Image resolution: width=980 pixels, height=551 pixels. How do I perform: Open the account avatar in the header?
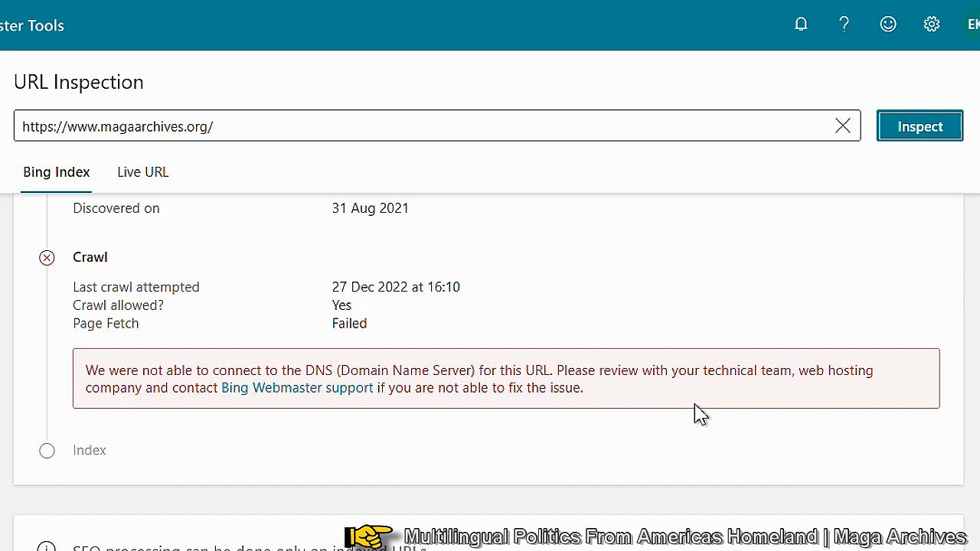[972, 24]
